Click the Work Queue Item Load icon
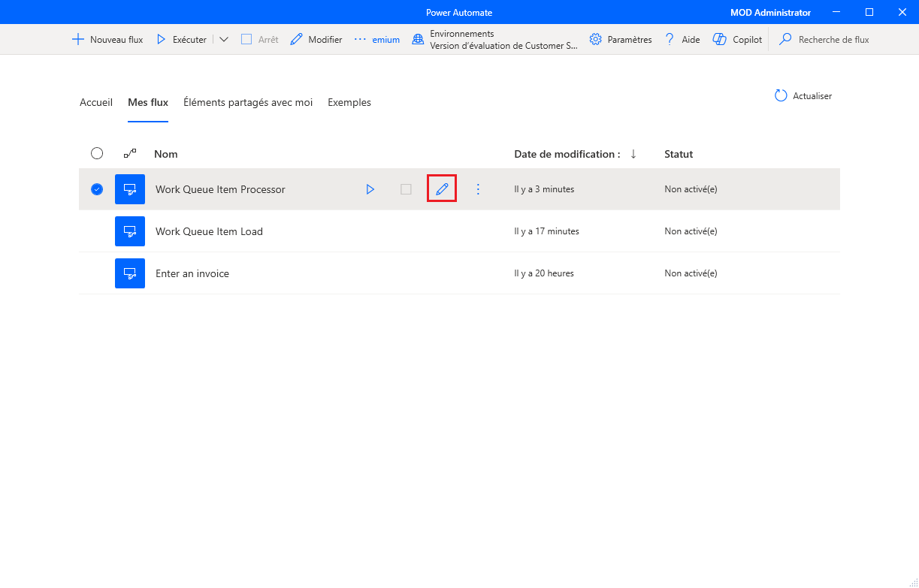 [130, 231]
